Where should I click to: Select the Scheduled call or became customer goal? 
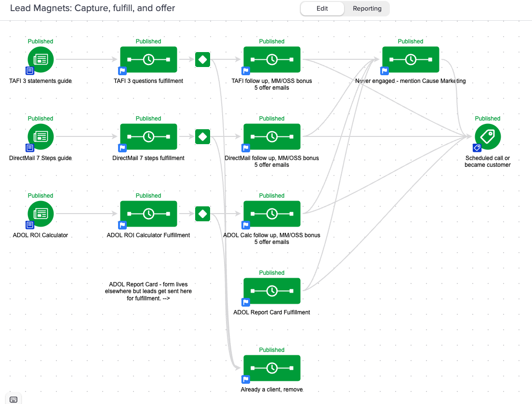[488, 136]
